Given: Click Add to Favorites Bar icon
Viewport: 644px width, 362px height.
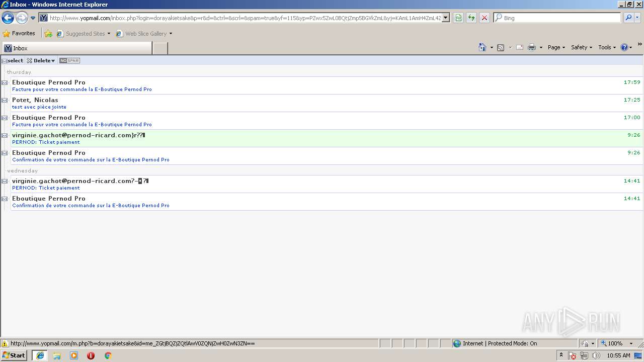Looking at the screenshot, I should [x=48, y=34].
